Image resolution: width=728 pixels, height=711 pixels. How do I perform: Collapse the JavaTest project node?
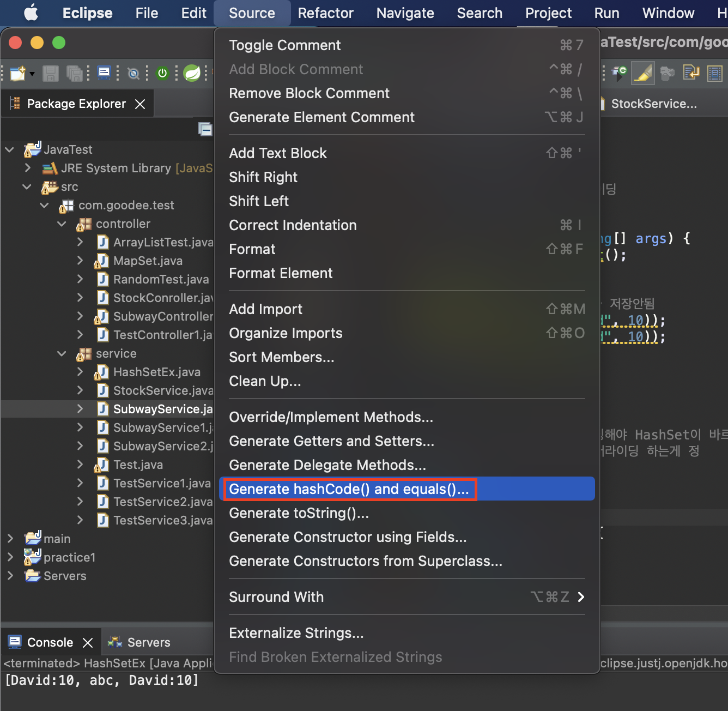pyautogui.click(x=9, y=149)
